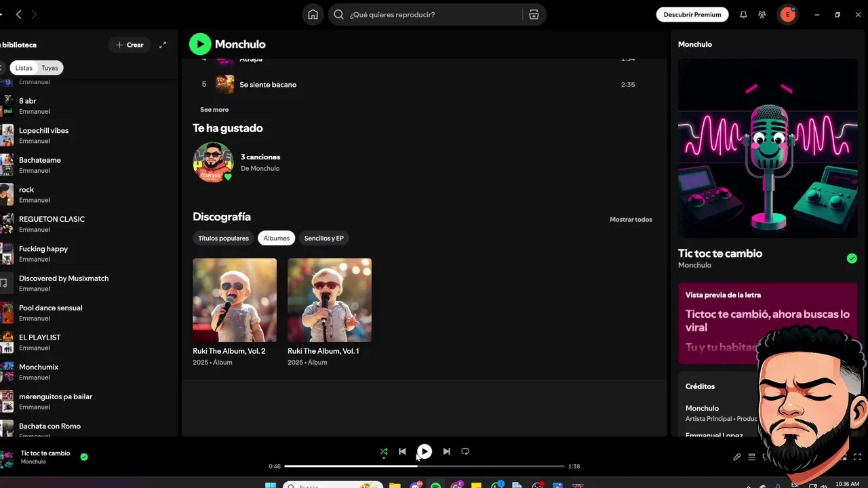Open EL PLAYLIST playlist
This screenshot has height=488, width=868.
(88, 342)
